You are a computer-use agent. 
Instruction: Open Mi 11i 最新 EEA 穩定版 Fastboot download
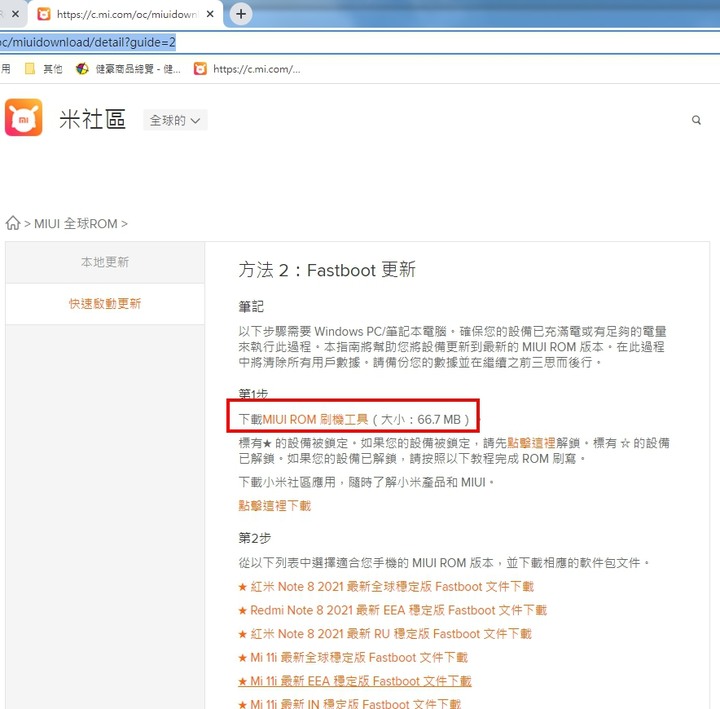[354, 681]
